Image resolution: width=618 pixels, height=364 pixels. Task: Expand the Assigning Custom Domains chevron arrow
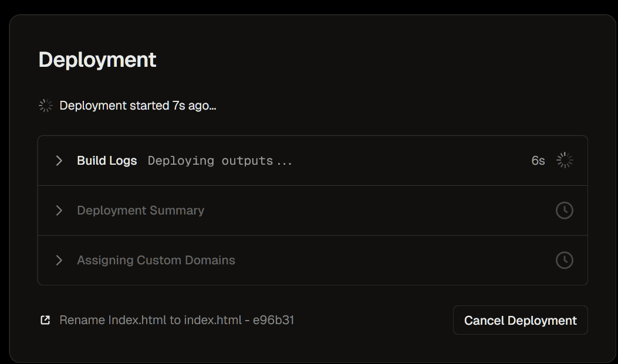pos(59,260)
